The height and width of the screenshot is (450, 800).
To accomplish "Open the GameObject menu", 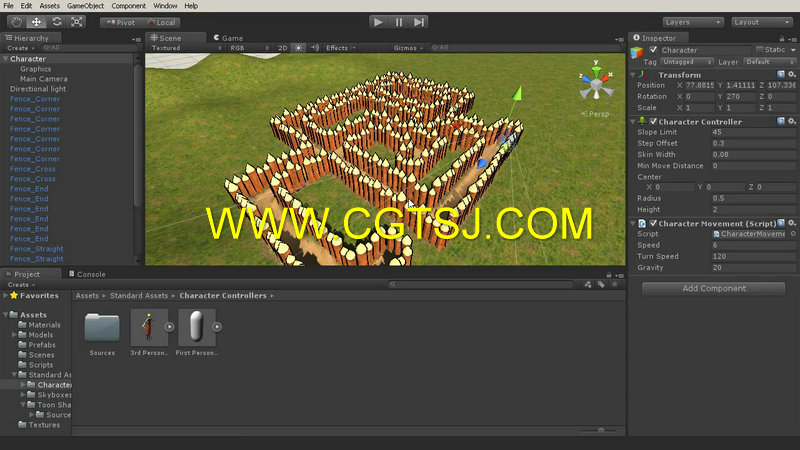I will [85, 6].
